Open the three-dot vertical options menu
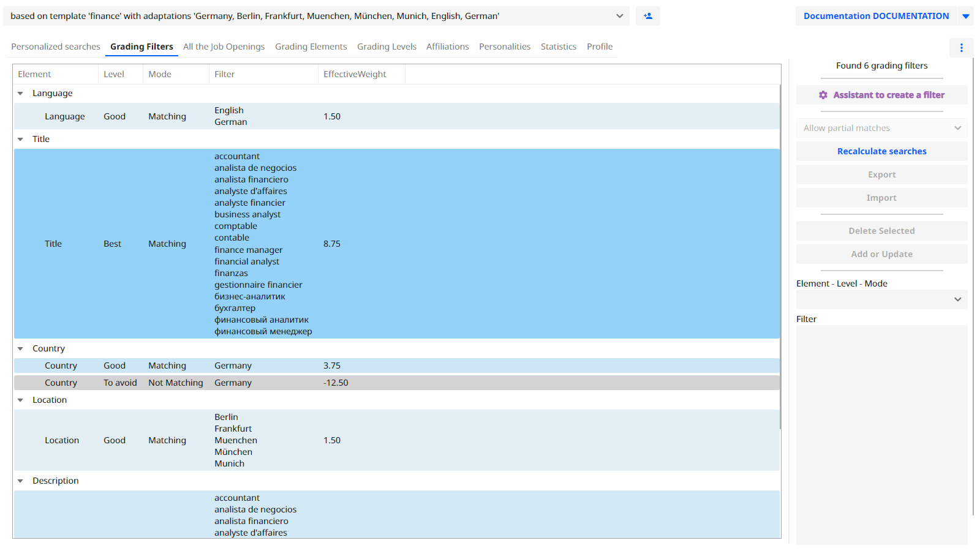This screenshot has height=551, width=980. tap(961, 48)
